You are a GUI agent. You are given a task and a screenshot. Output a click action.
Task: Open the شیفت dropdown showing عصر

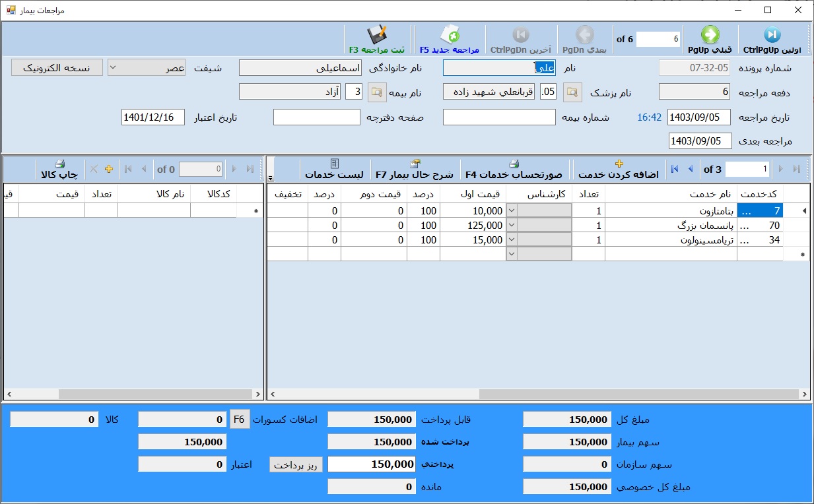tap(147, 68)
